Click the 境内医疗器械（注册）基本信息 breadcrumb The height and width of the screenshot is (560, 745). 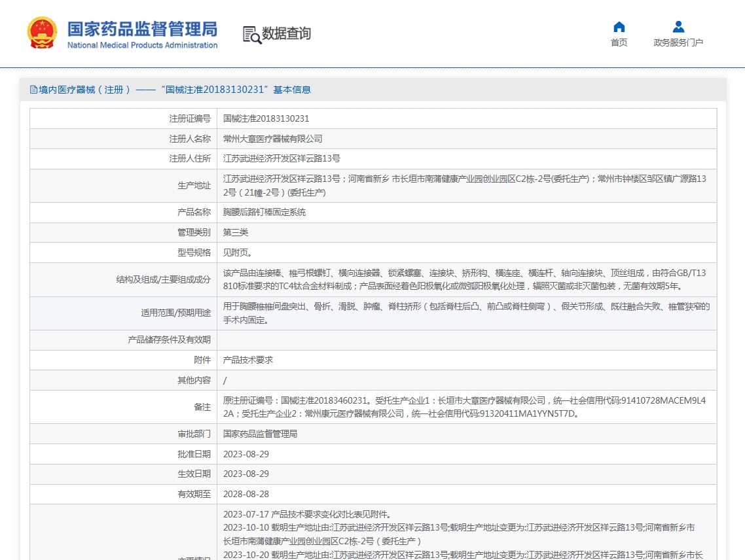[170, 90]
